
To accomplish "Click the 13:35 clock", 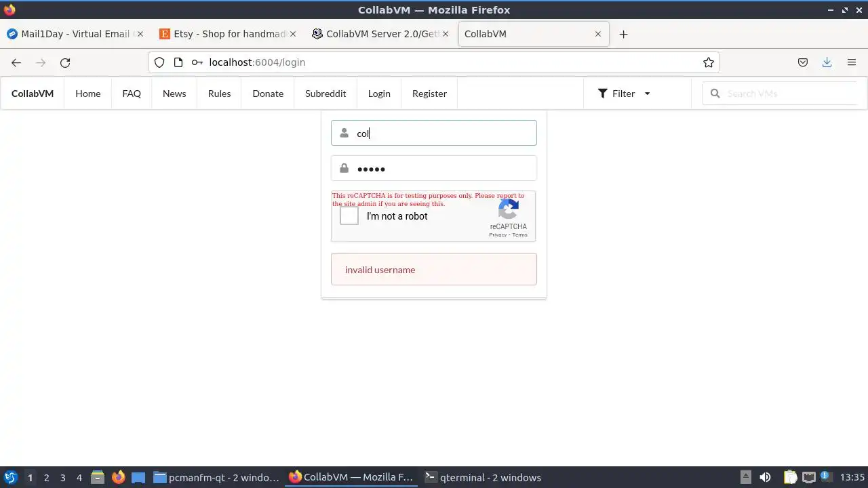I will pyautogui.click(x=852, y=477).
